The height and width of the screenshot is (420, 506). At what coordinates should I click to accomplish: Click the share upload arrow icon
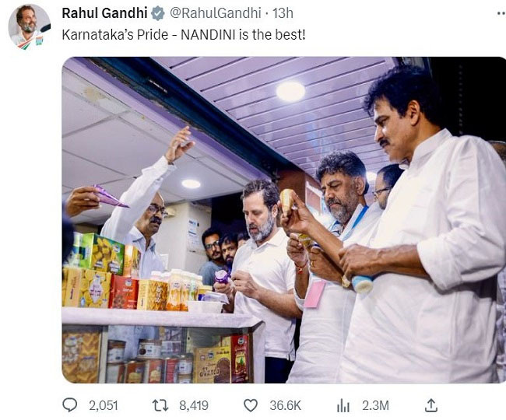(431, 405)
